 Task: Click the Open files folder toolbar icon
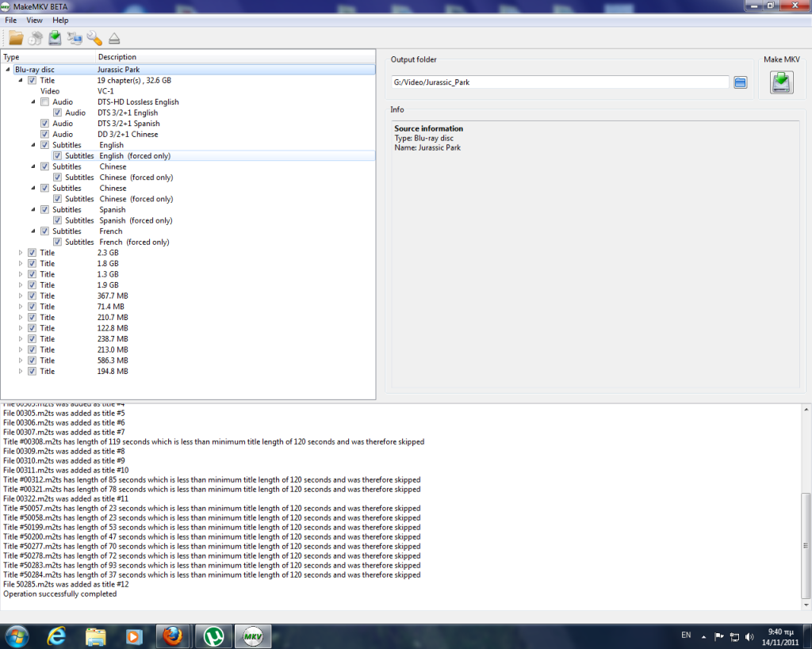(x=16, y=38)
